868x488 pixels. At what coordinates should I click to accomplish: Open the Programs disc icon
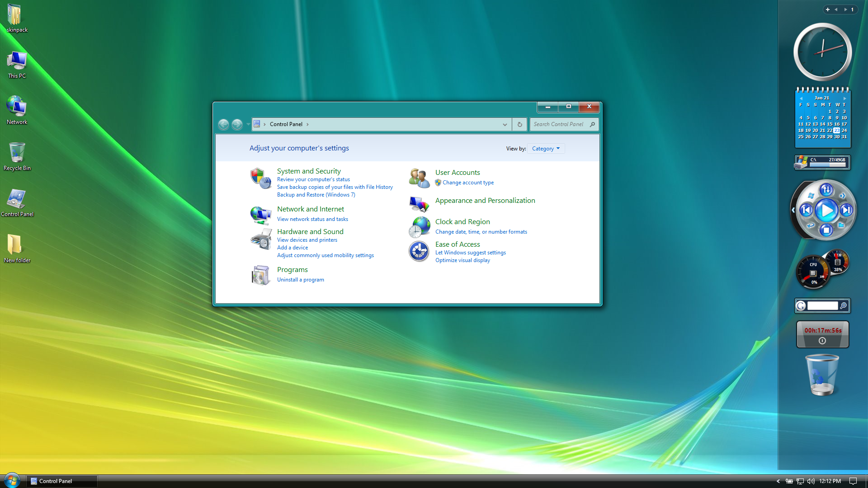(260, 275)
